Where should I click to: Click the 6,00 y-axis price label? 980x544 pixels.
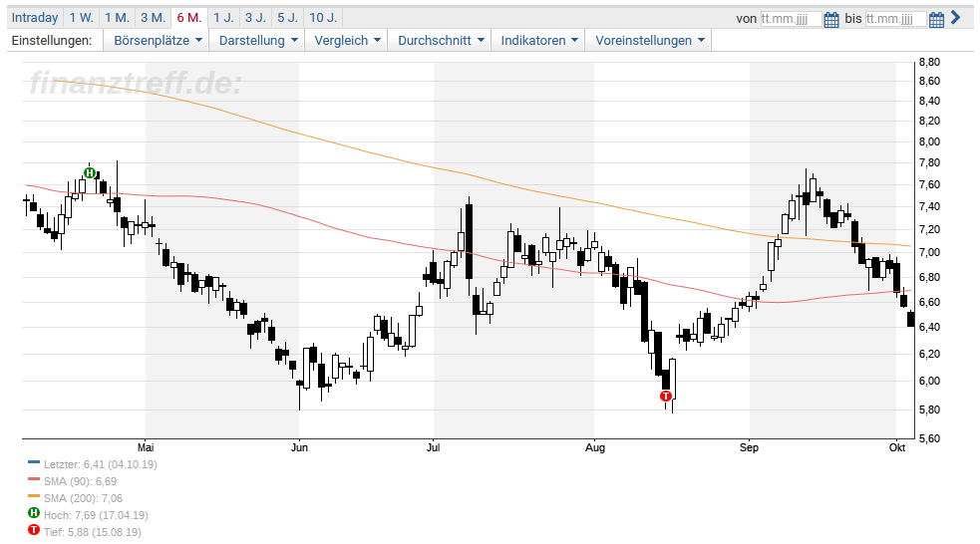point(929,381)
